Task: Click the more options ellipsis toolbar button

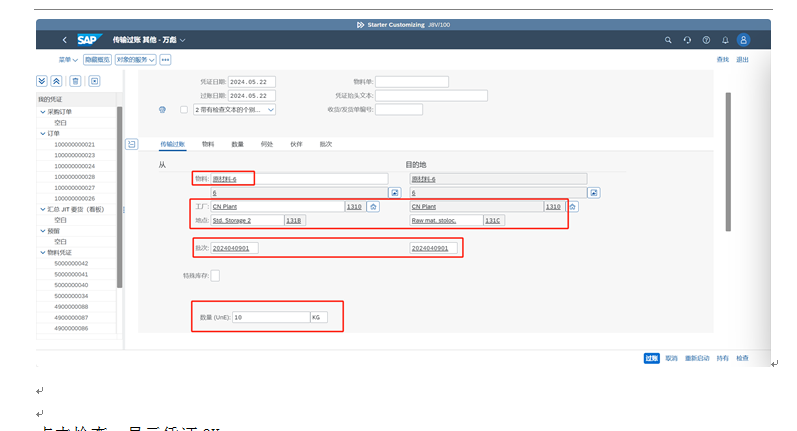Action: pyautogui.click(x=166, y=60)
